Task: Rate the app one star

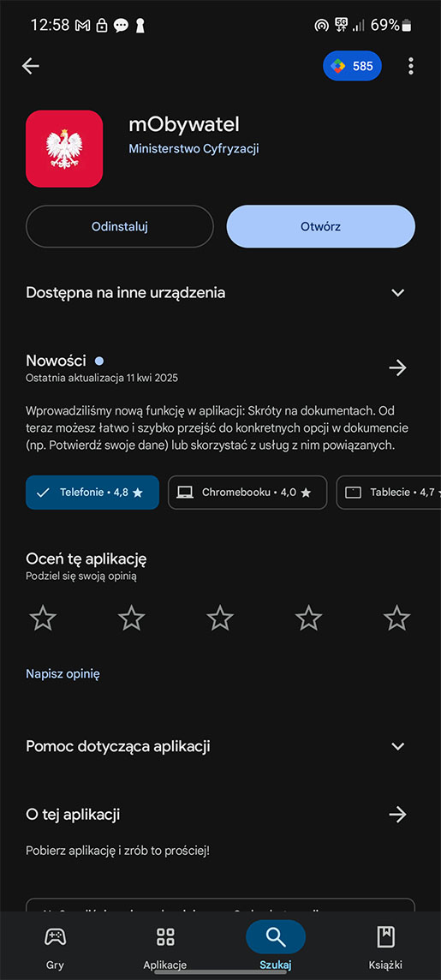Action: (43, 618)
